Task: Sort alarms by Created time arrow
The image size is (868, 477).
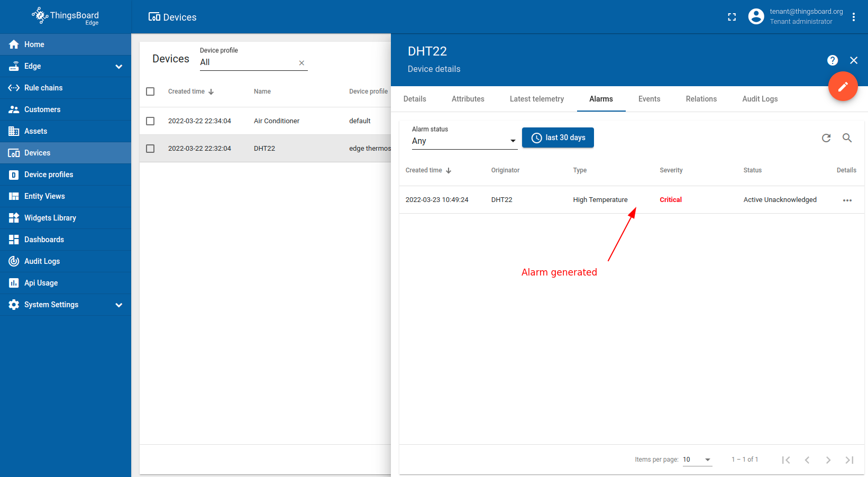Action: point(449,170)
